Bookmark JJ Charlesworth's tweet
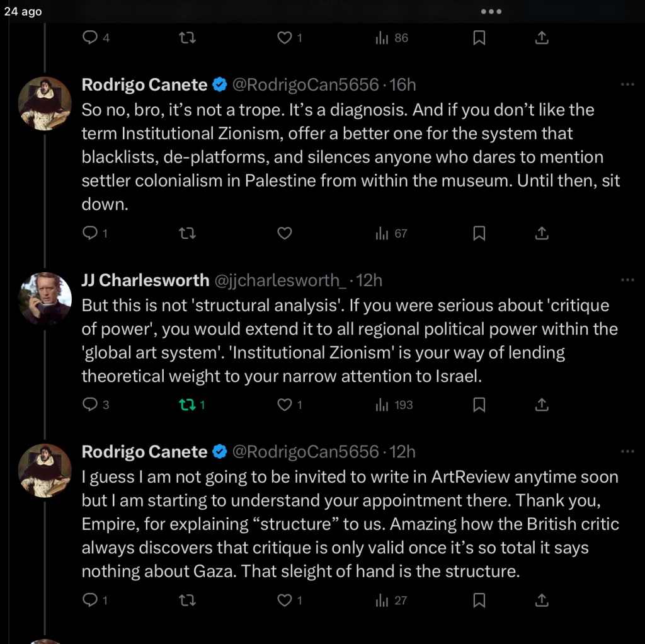The image size is (645, 644). [x=479, y=405]
